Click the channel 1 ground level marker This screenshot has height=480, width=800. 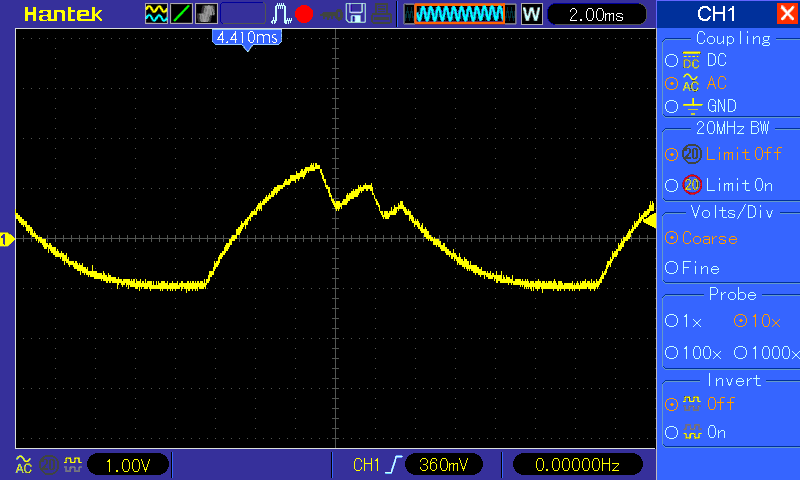7,239
